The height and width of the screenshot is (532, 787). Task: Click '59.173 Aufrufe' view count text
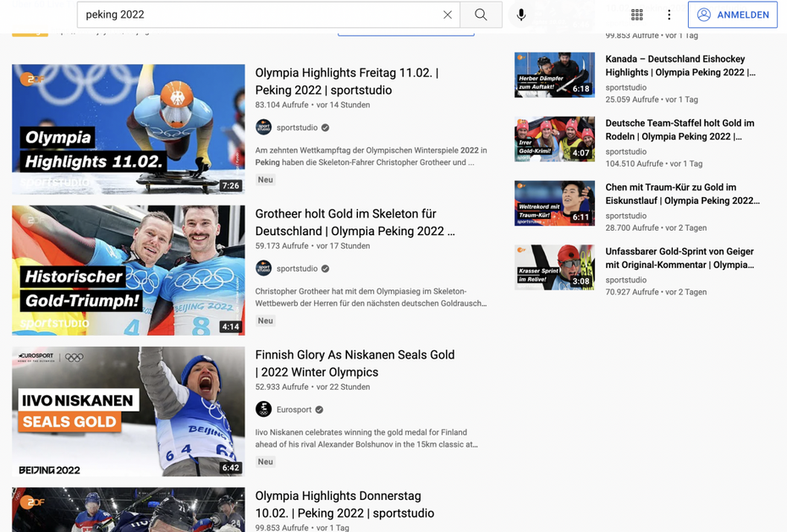pyautogui.click(x=282, y=245)
